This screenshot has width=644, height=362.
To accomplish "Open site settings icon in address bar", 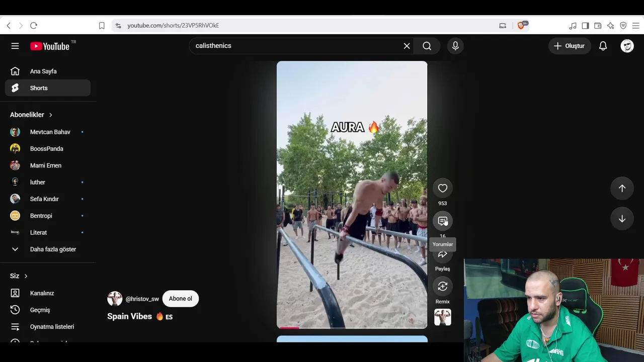I will point(118,26).
